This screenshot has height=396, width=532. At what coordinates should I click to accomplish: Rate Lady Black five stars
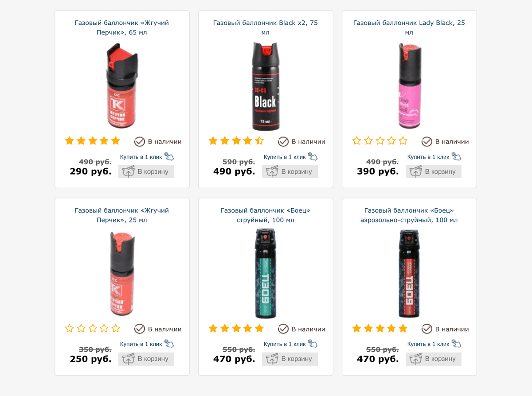[403, 141]
